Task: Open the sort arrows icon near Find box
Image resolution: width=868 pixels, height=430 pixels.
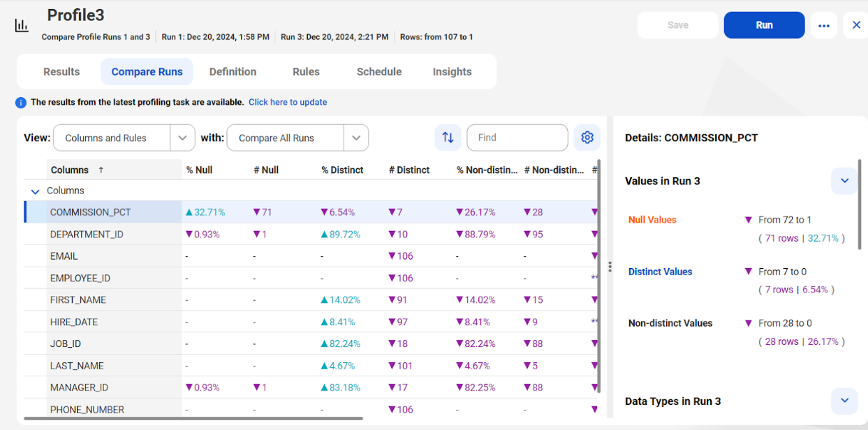Action: coord(448,138)
